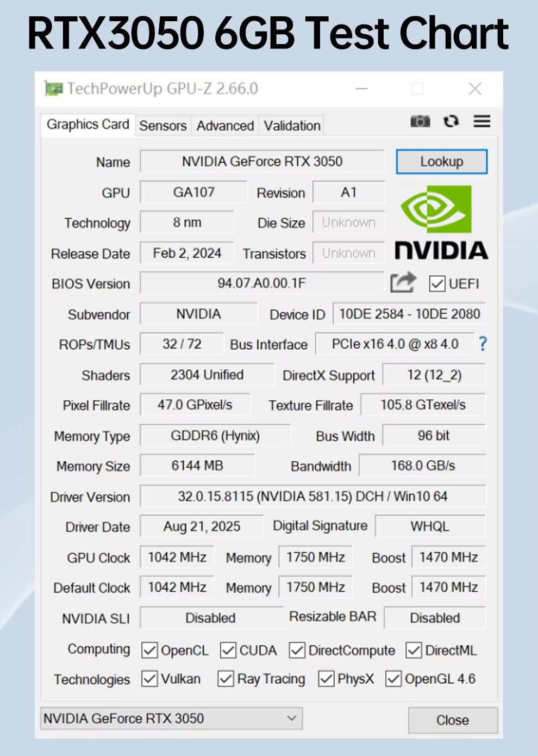The image size is (538, 756).
Task: Click the Revision field A1
Action: 348,192
